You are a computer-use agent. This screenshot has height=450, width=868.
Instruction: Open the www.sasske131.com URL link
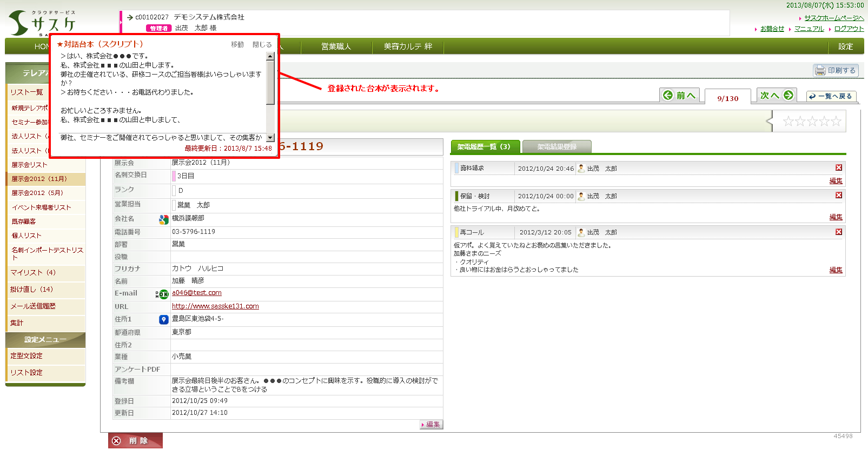215,306
